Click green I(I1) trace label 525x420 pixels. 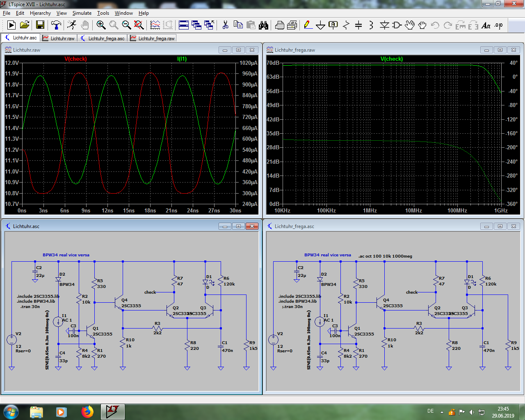(182, 59)
